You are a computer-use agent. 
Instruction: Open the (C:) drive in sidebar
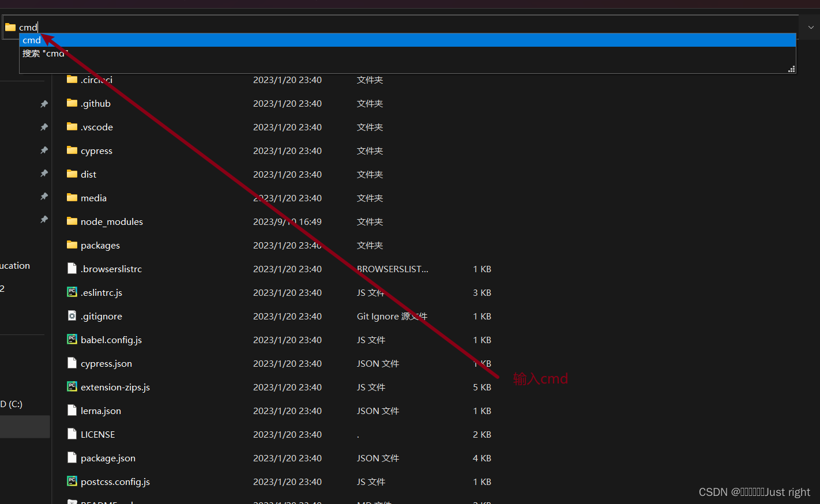(x=12, y=404)
